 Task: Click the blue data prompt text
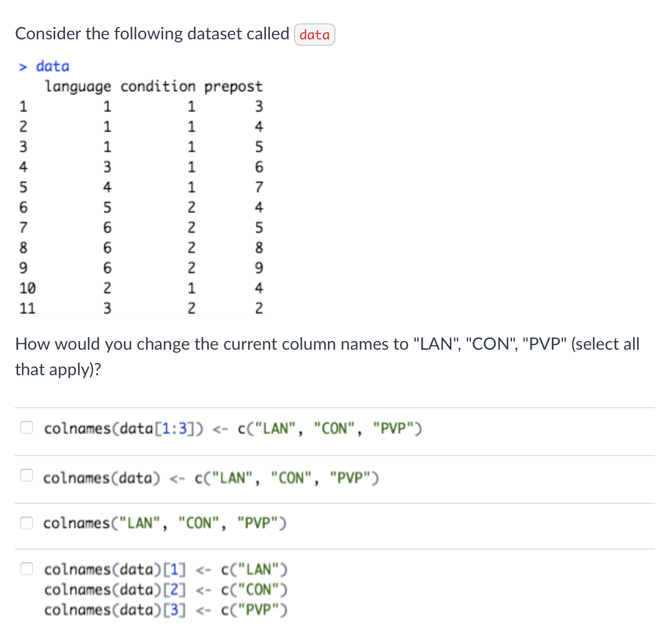click(52, 66)
